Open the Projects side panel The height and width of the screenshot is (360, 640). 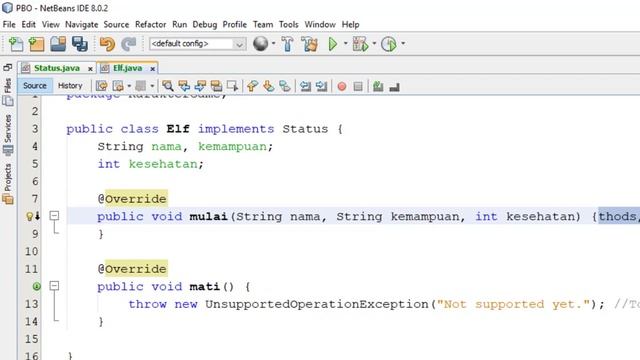coord(8,184)
